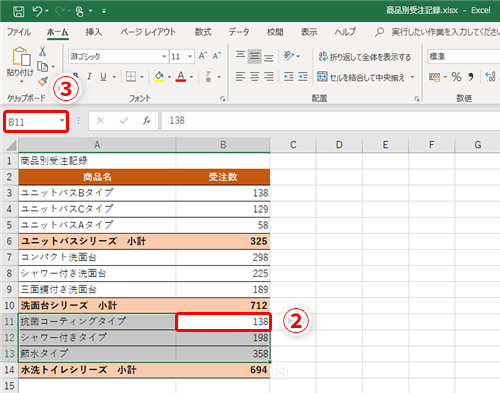Click the Increase Indent icon
Screen dimensions: 500x393
click(303, 77)
